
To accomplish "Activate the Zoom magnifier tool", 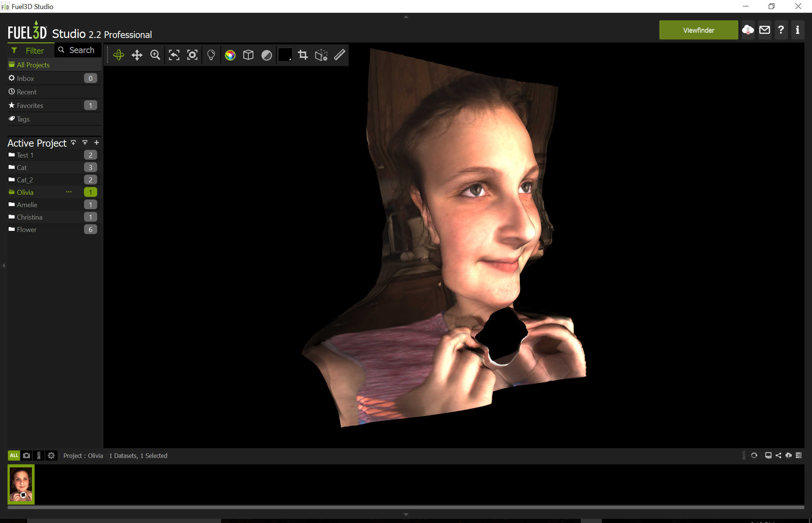I will 155,55.
